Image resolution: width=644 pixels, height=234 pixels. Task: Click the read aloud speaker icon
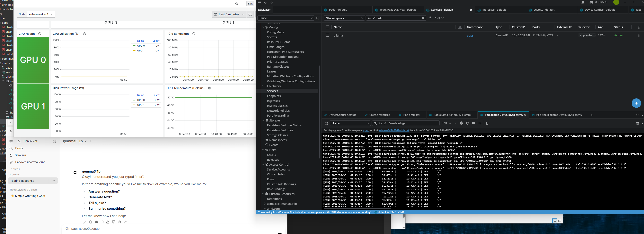(x=96, y=222)
